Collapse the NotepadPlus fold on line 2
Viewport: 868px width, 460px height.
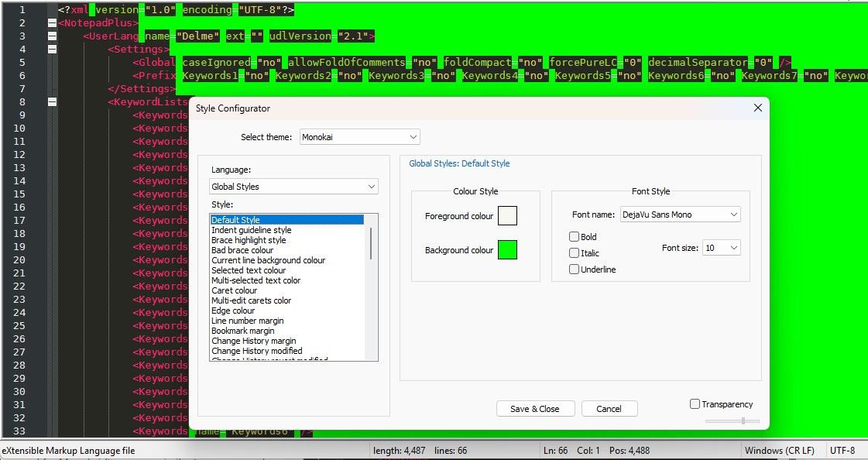point(52,22)
